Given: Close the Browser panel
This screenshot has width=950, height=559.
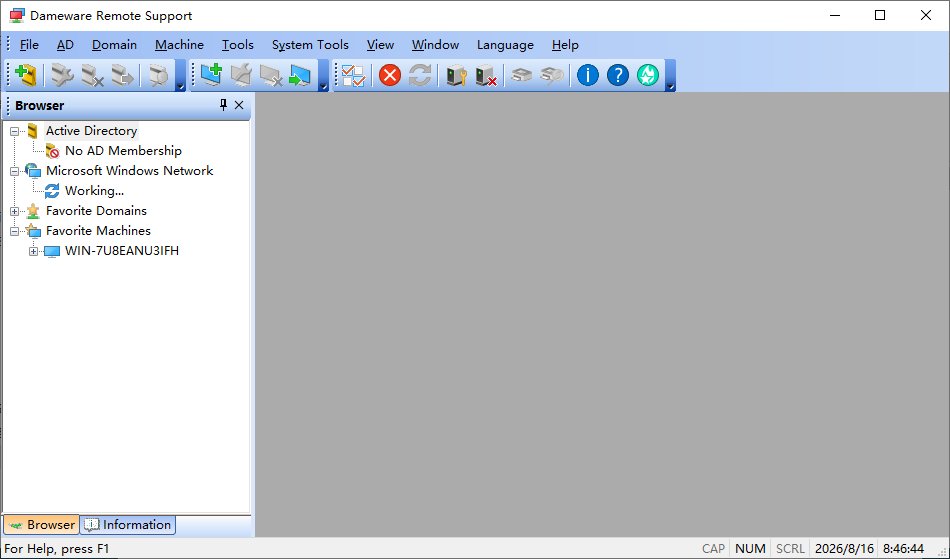Looking at the screenshot, I should [239, 105].
